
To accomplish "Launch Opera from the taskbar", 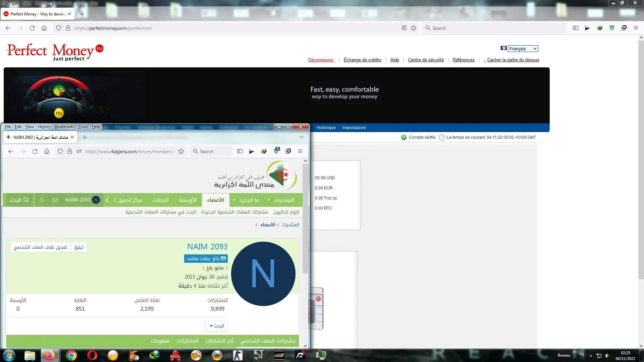I will click(92, 355).
